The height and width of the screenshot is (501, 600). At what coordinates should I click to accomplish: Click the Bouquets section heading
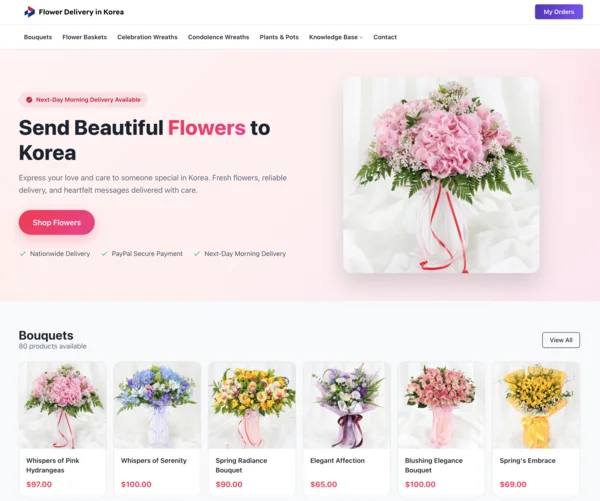pos(46,335)
